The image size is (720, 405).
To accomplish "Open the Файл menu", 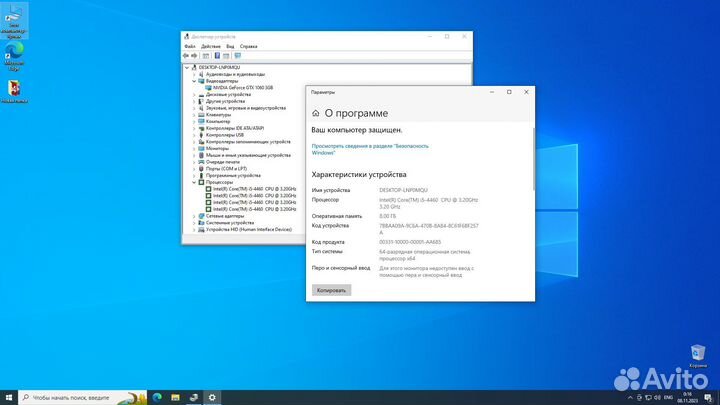I will click(x=189, y=46).
